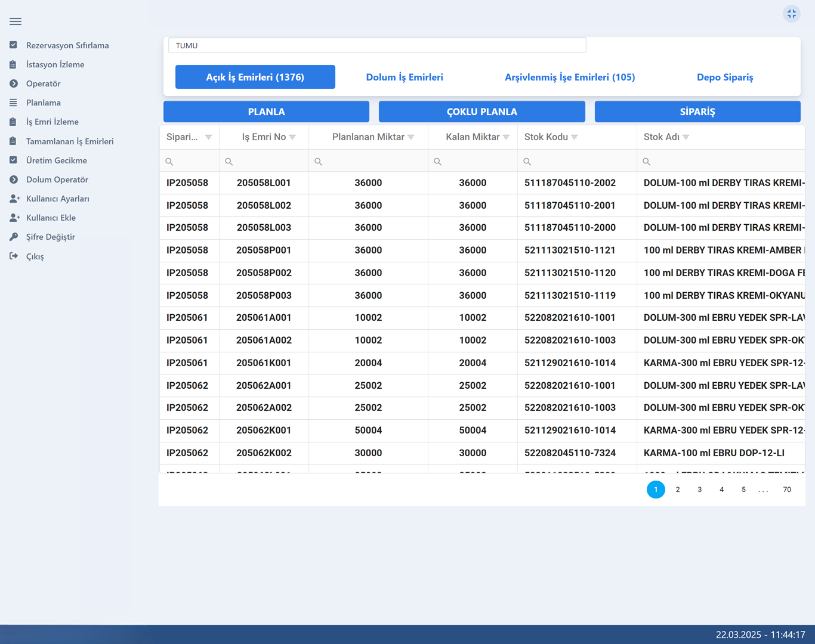Click the date and time 22.03.2025 status
Image resolution: width=815 pixels, height=644 pixels.
(x=761, y=635)
